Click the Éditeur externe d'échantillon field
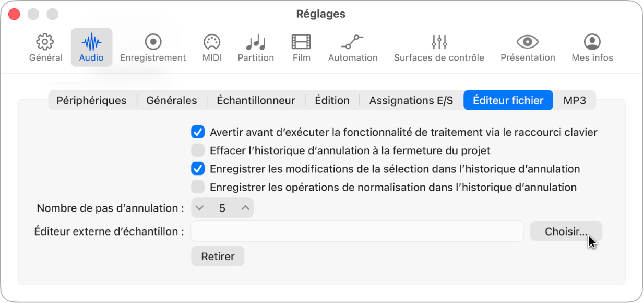Image resolution: width=644 pixels, height=303 pixels. click(x=357, y=231)
